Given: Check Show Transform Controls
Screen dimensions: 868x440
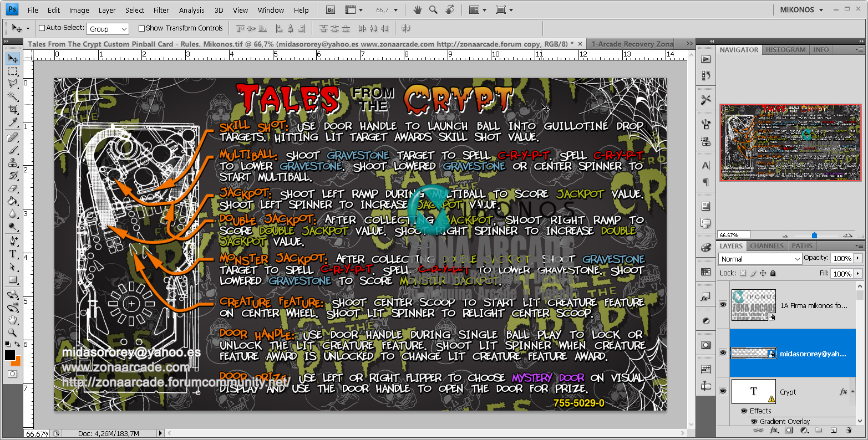Looking at the screenshot, I should (141, 28).
